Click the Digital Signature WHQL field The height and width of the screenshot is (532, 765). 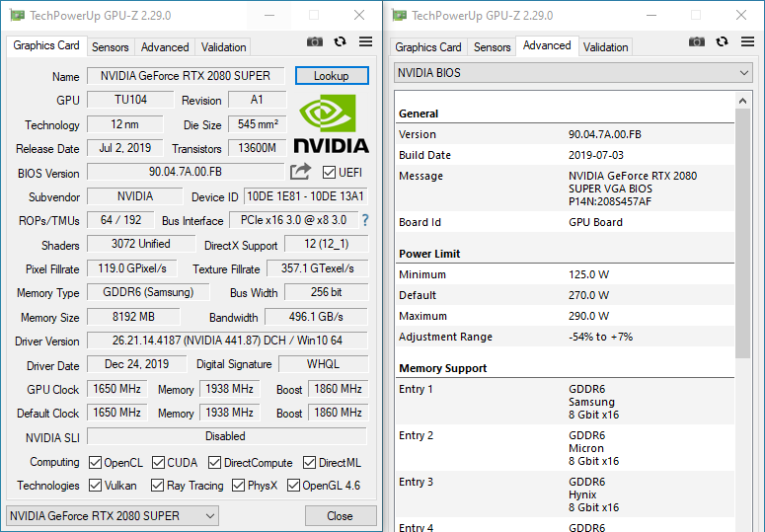(x=323, y=364)
